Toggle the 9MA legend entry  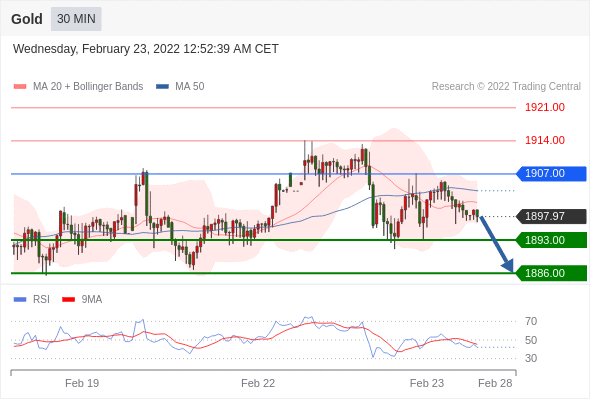click(82, 300)
